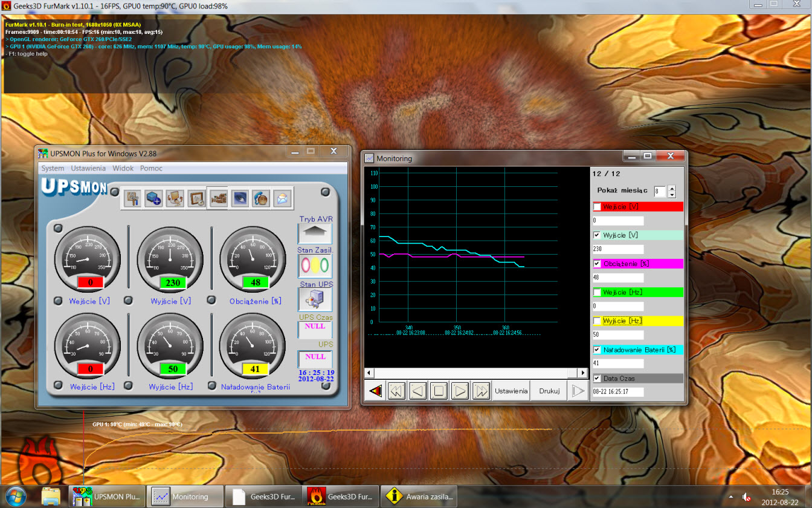812x508 pixels.
Task: Switch to FurMark flame-icon taskbar button
Action: coord(341,497)
